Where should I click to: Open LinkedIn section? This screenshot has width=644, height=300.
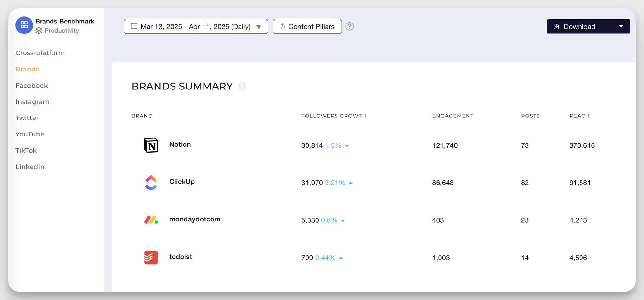tap(30, 167)
